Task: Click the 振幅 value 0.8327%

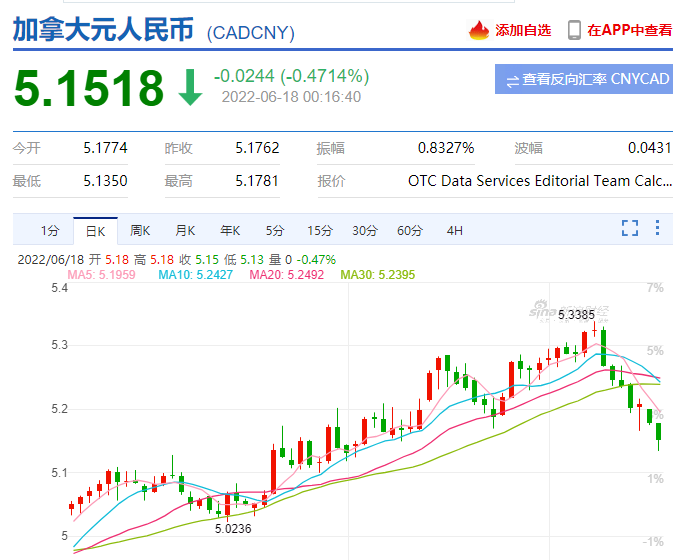Action: pyautogui.click(x=446, y=148)
